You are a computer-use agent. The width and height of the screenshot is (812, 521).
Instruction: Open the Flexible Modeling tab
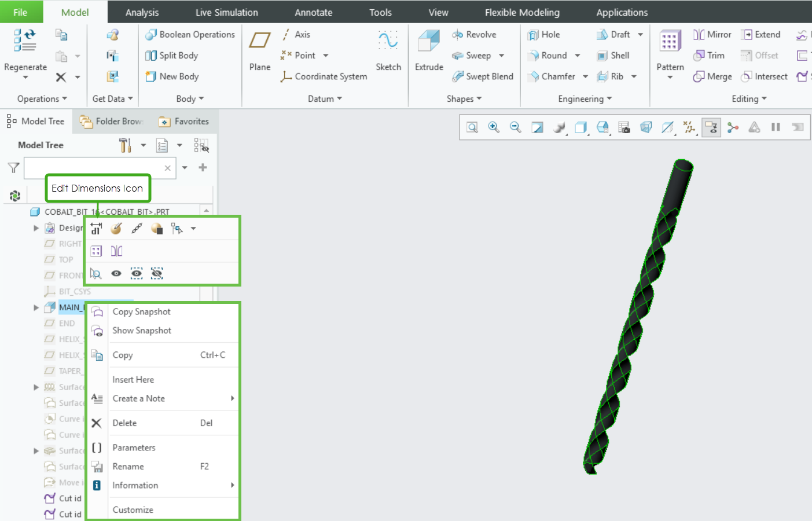coord(522,12)
